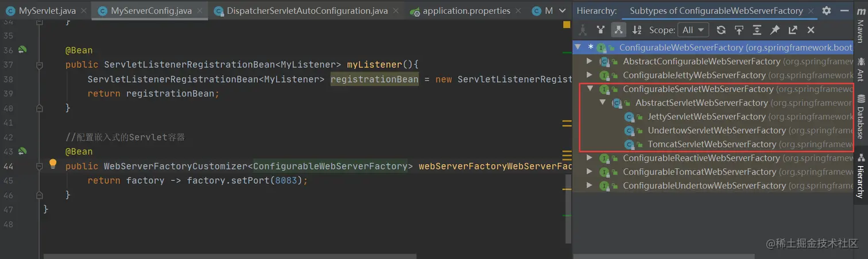Toggle subtypes hierarchy view button

coord(618,30)
